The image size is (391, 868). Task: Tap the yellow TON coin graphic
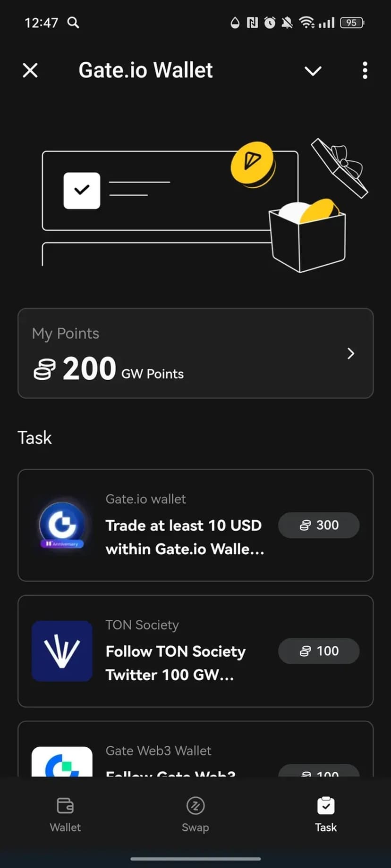(252, 163)
